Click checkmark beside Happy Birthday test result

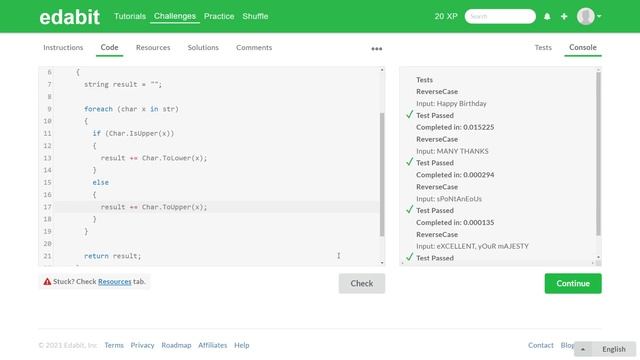[x=410, y=115]
